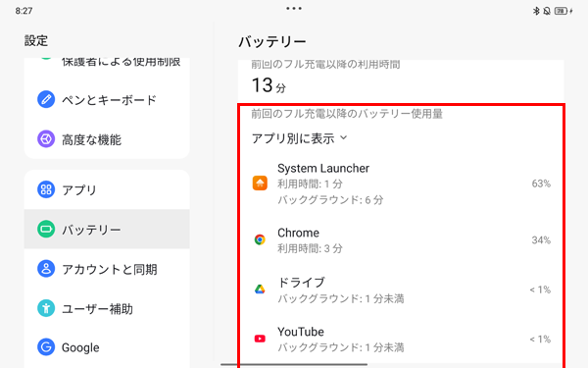The height and width of the screenshot is (368, 588).
Task: Tap the 設定 header title
Action: (x=36, y=40)
